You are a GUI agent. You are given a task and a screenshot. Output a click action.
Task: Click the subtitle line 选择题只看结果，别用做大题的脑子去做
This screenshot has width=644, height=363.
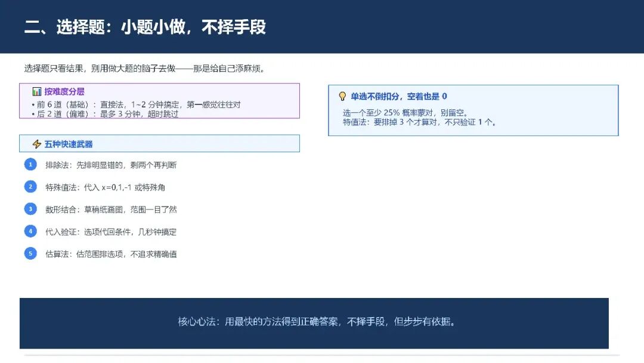coord(144,68)
